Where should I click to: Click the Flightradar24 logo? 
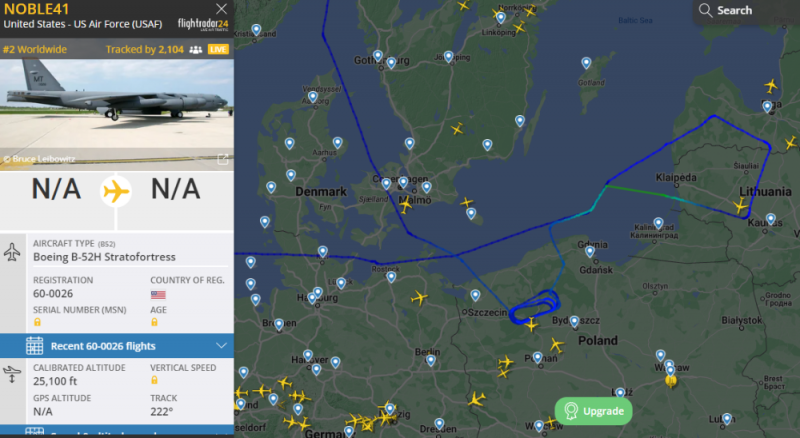tap(203, 24)
